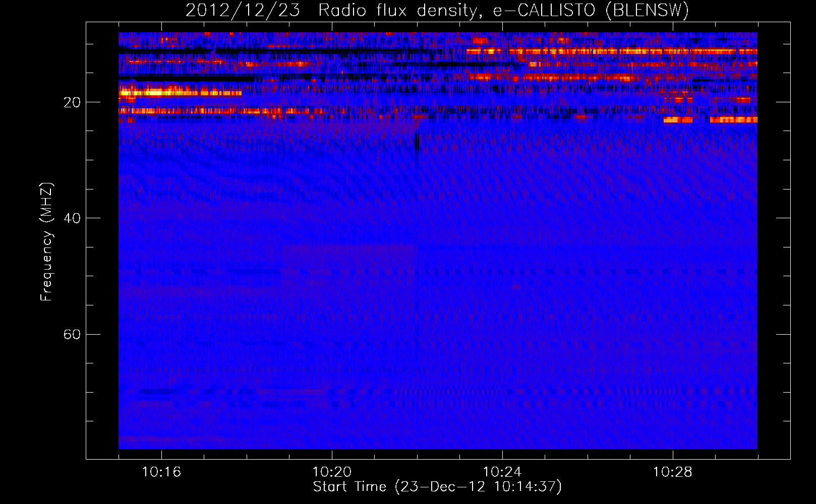The height and width of the screenshot is (504, 816).
Task: Click the 'Start Time (23-Dec-12 10:14:37)' axis label
Action: (x=437, y=487)
